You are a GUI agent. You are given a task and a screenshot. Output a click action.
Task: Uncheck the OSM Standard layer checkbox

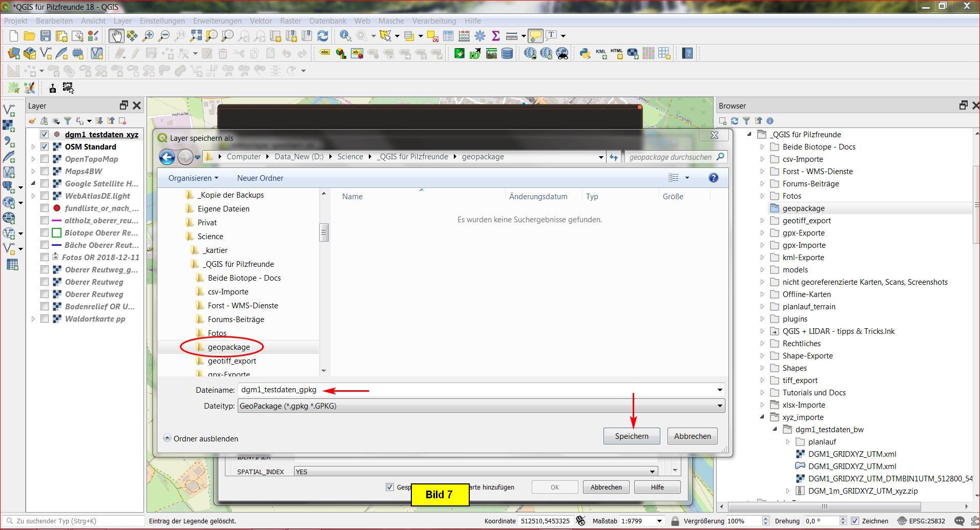pos(45,147)
